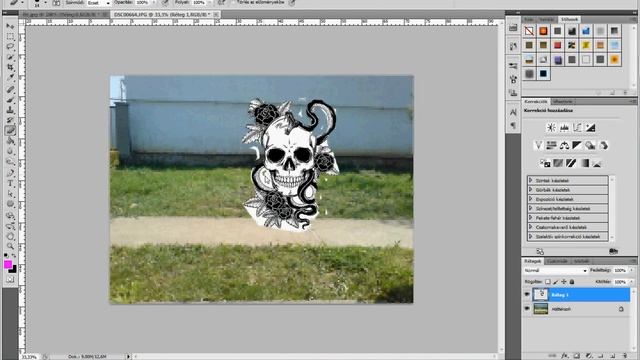Add a Vibrance adjustment
This screenshot has width=640, height=360.
(538, 145)
